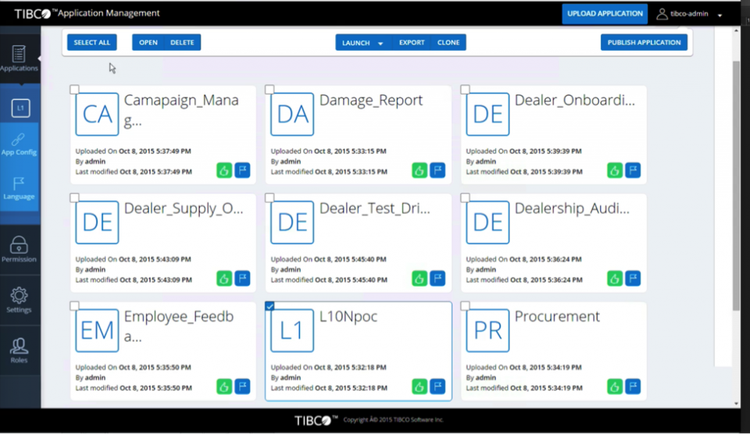Open App Config in sidebar
This screenshot has height=434, width=750.
click(19, 144)
